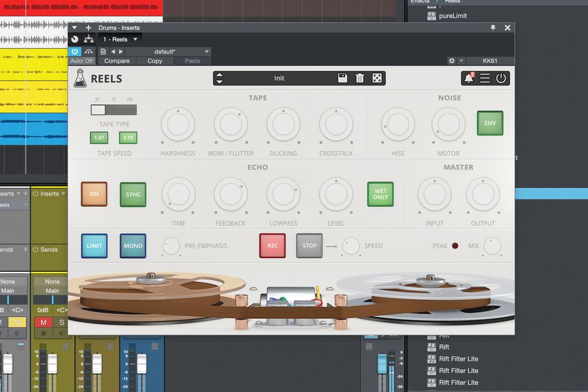Pin the Drums Inserts window with the pin icon

click(493, 27)
